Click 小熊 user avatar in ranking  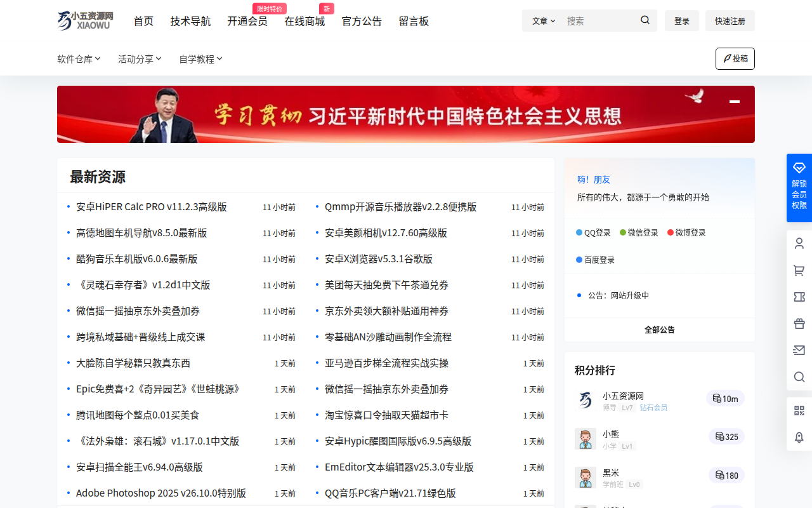pyautogui.click(x=585, y=439)
